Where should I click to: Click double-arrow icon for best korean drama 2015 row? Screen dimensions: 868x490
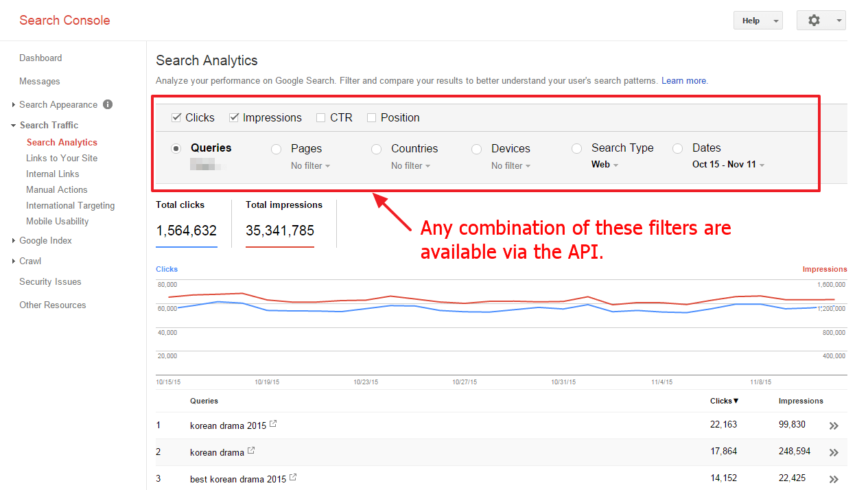834,479
